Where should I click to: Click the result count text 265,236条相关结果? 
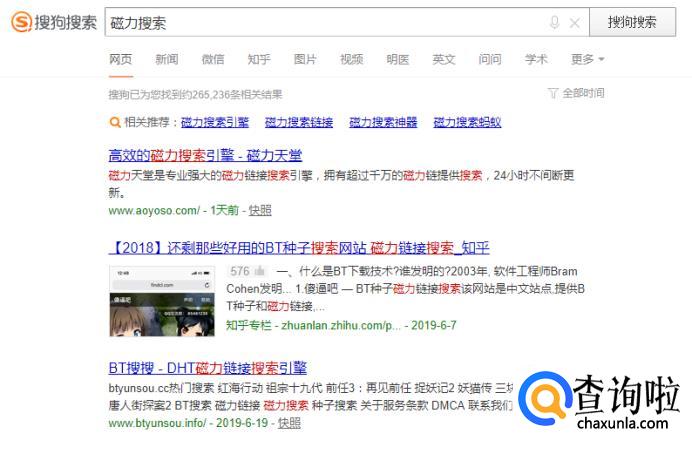tap(237, 94)
